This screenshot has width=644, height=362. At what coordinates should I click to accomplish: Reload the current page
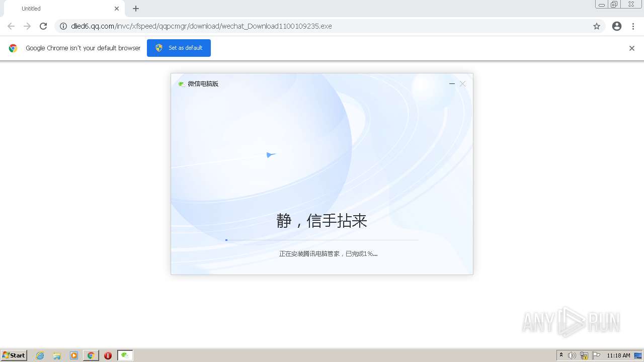tap(43, 26)
